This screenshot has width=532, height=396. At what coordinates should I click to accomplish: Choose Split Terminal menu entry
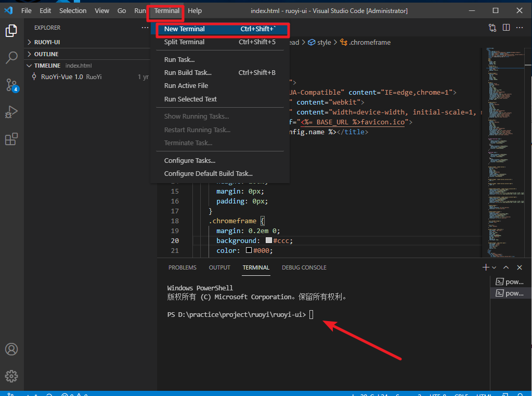[220, 42]
